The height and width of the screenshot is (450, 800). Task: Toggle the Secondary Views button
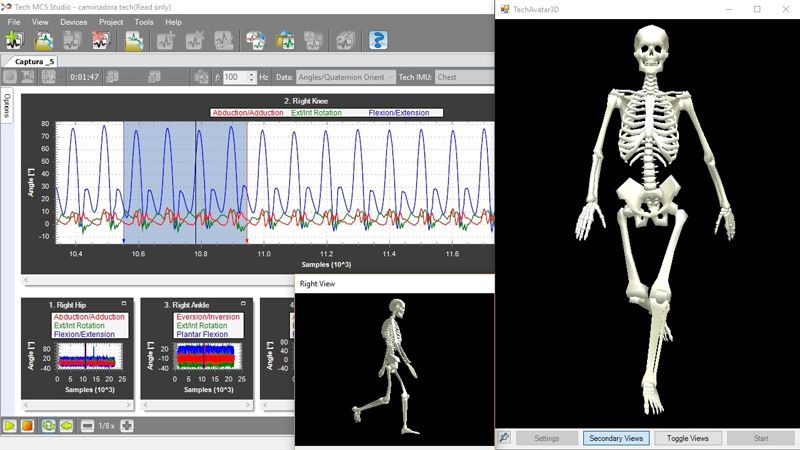617,438
